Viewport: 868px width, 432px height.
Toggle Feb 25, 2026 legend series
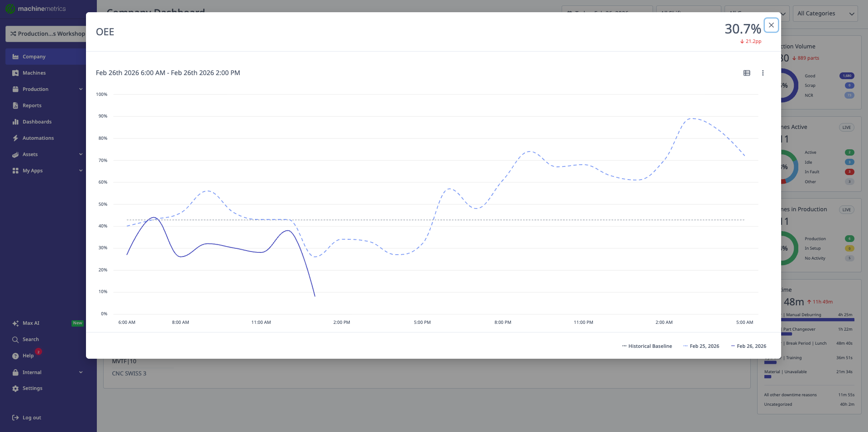pyautogui.click(x=701, y=346)
